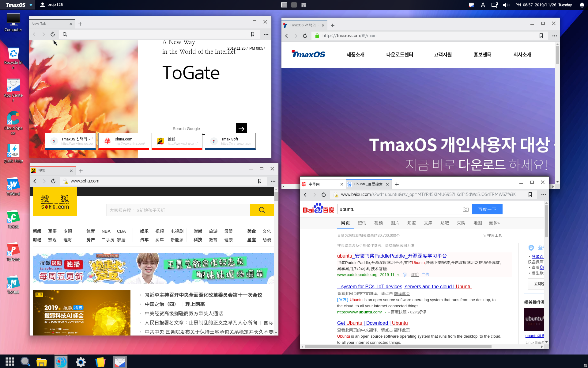Open a new tab in the Sohu window
This screenshot has height=368, width=588.
(81, 171)
